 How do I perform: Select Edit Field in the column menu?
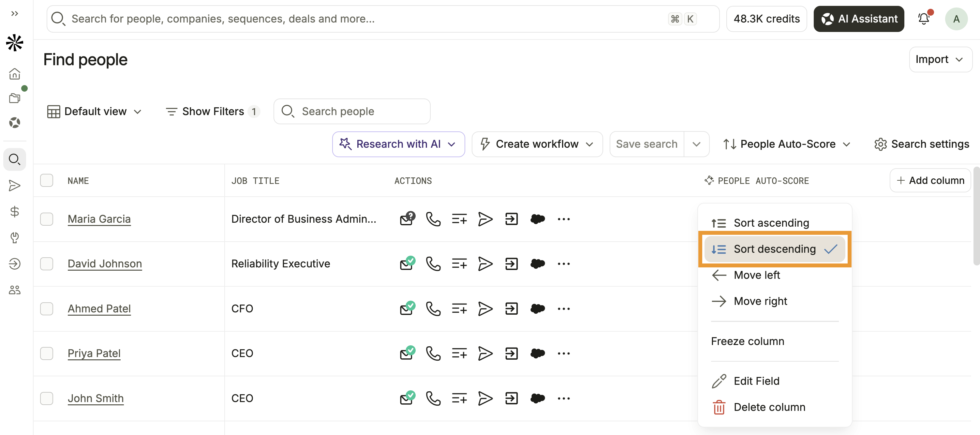[x=775, y=381]
